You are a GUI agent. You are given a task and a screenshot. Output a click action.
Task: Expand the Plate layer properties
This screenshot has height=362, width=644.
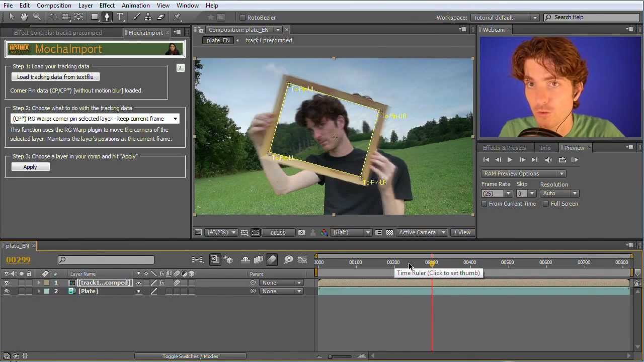(x=39, y=291)
